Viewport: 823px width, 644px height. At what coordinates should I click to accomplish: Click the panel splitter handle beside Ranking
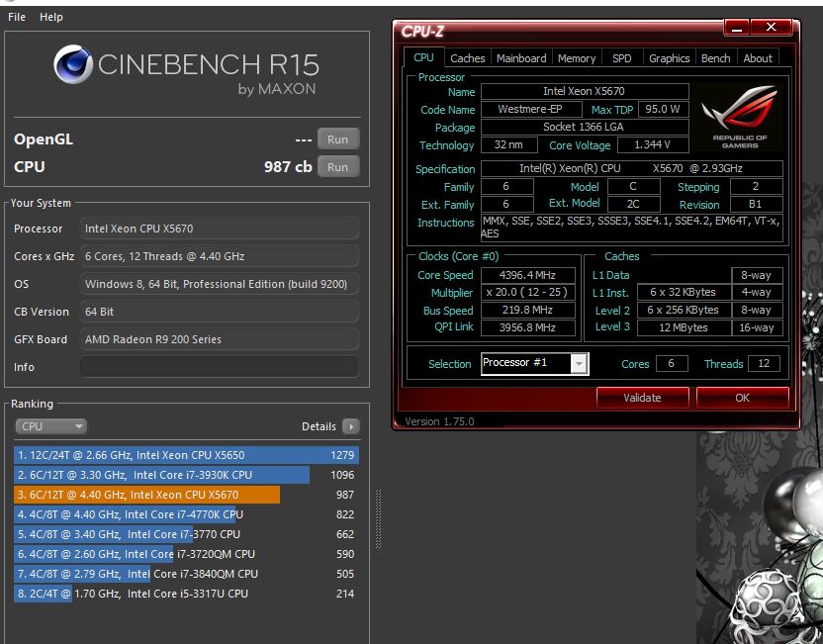coord(379,518)
